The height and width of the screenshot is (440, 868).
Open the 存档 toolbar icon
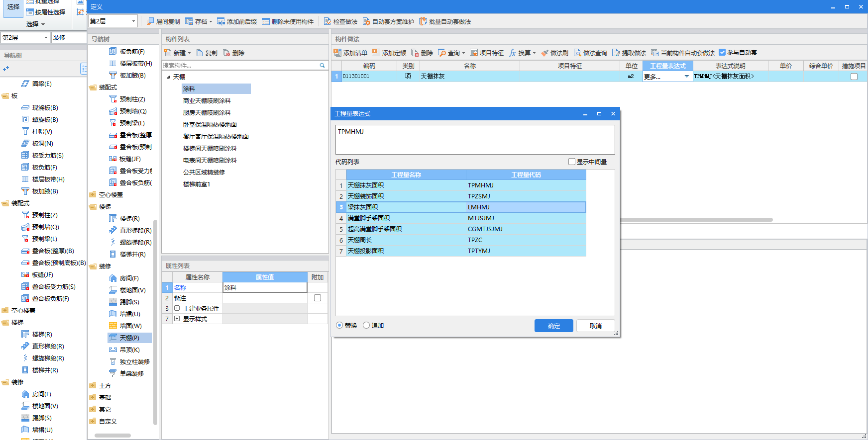(x=189, y=21)
